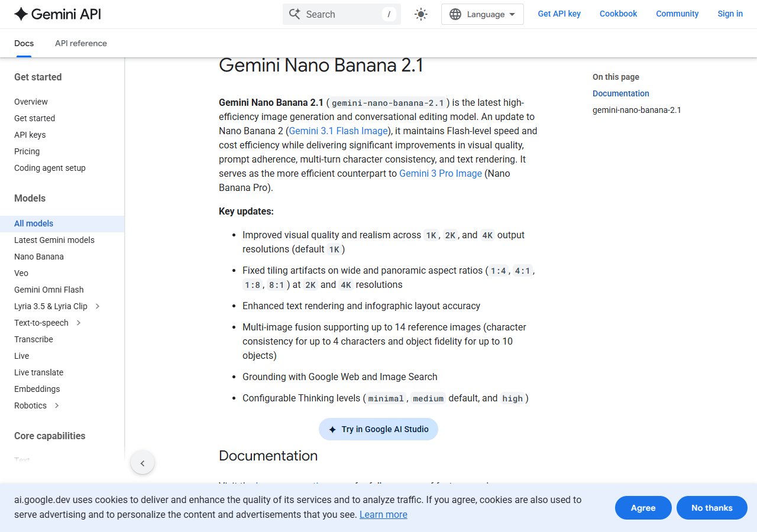Open the Gemini 3 Pro Image link
The image size is (757, 532).
click(x=441, y=173)
